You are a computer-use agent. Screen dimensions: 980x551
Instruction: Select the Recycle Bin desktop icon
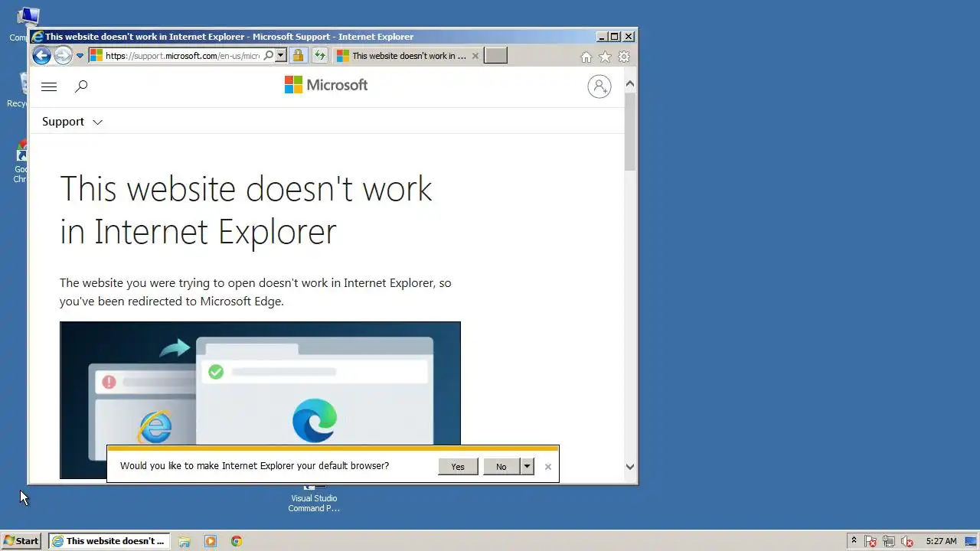(x=18, y=90)
